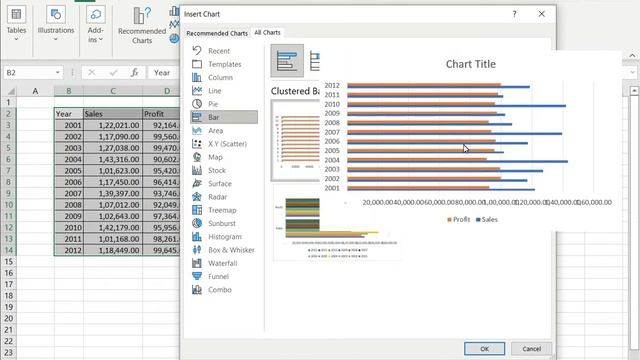Viewport: 640px width, 360px height.
Task: Select cell with year 2004
Action: (69, 159)
